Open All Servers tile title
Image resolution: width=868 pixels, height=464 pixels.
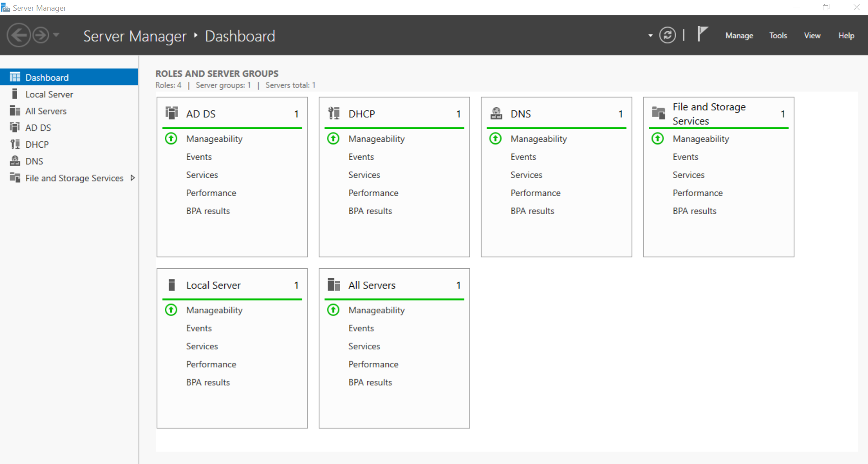pyautogui.click(x=372, y=285)
